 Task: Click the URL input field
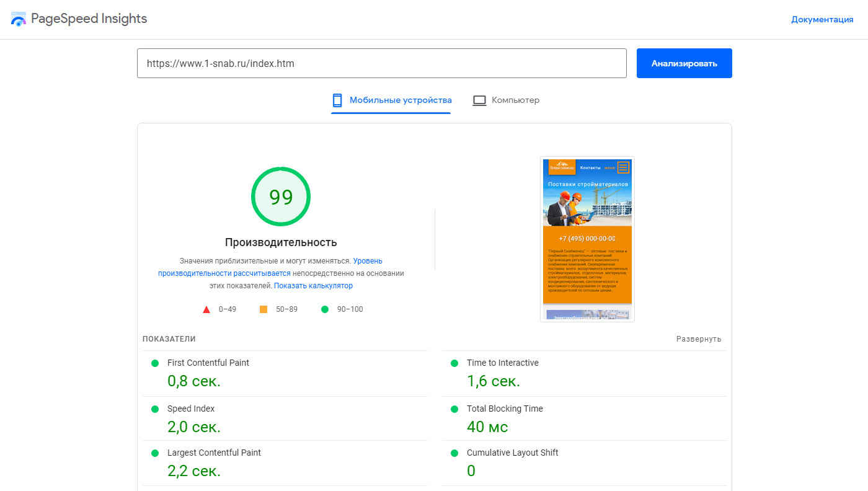[381, 63]
